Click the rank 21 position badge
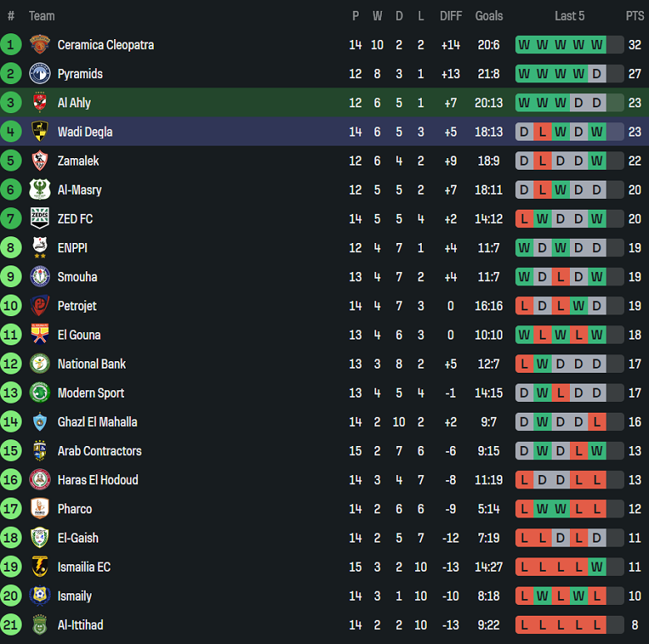This screenshot has height=644, width=649. (11, 625)
